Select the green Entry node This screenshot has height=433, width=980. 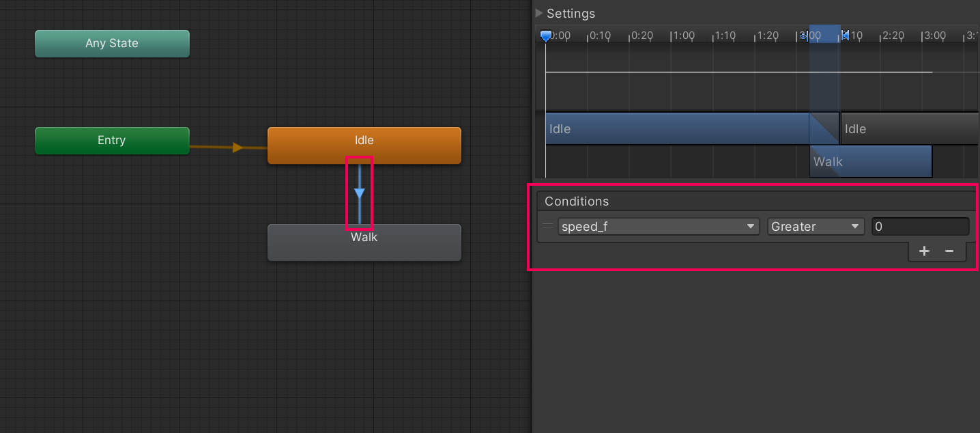(x=112, y=141)
